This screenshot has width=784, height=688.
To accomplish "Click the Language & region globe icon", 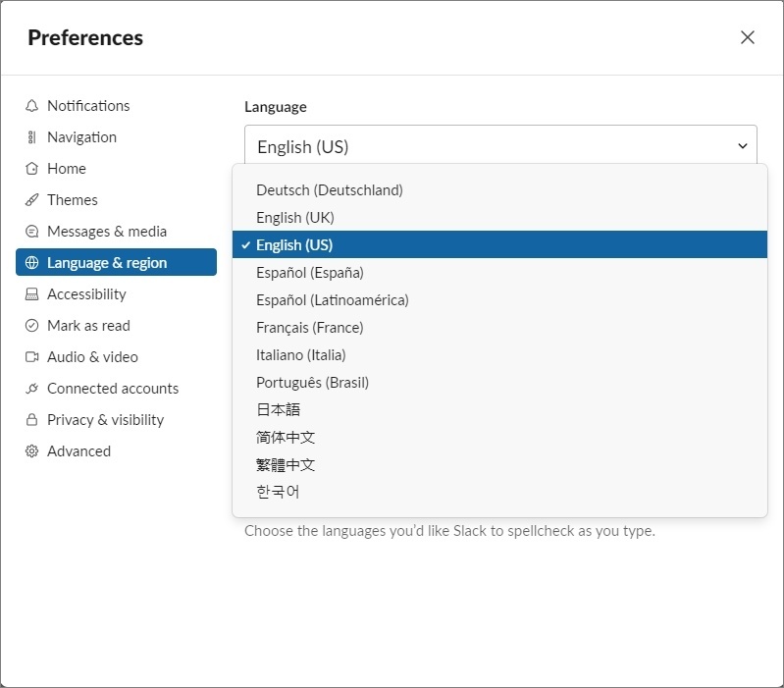I will [x=31, y=262].
